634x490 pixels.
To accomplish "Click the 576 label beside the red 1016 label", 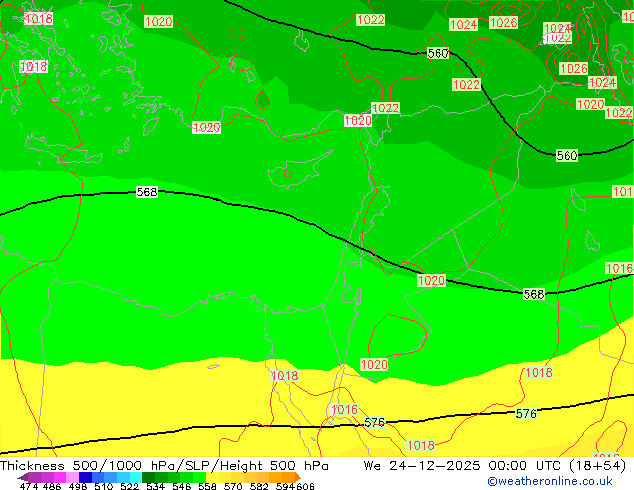I will (374, 423).
